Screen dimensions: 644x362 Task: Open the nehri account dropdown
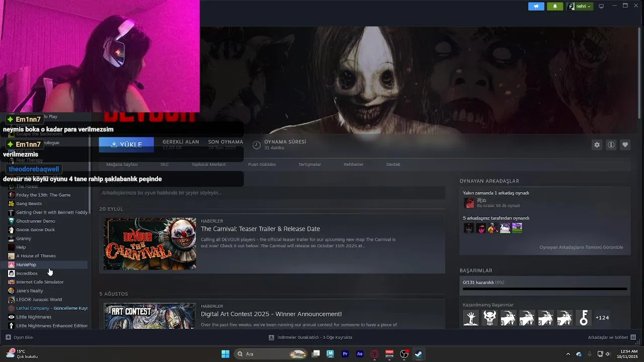pyautogui.click(x=579, y=6)
